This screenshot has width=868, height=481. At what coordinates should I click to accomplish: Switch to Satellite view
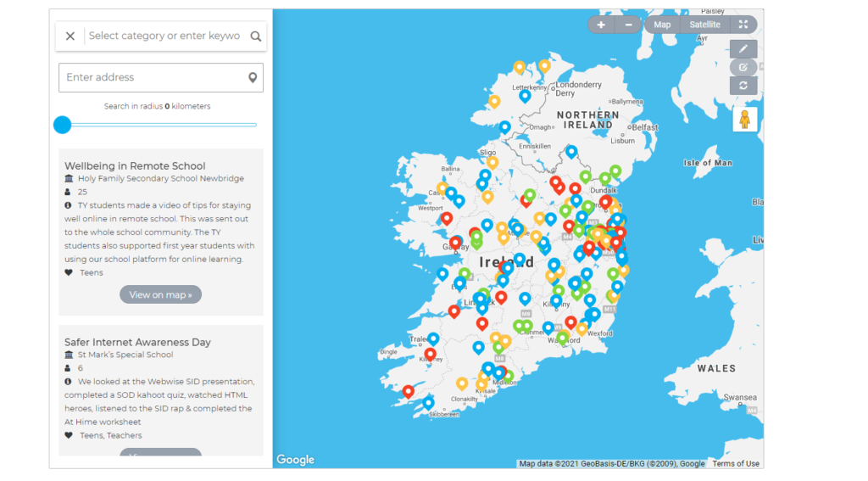click(704, 25)
